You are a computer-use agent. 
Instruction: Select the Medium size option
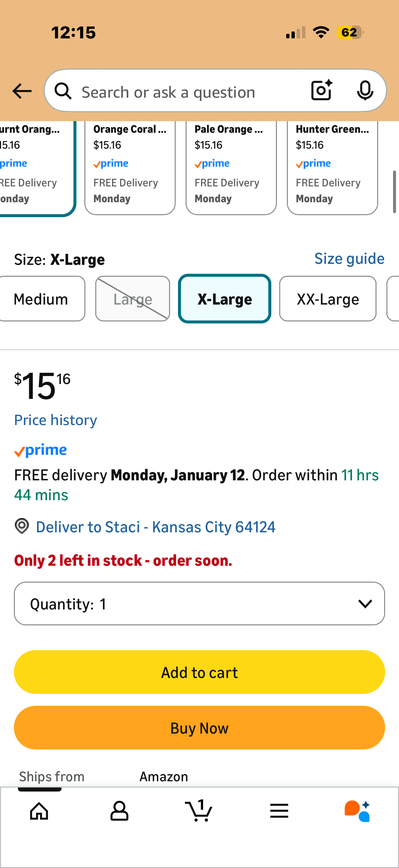point(41,299)
